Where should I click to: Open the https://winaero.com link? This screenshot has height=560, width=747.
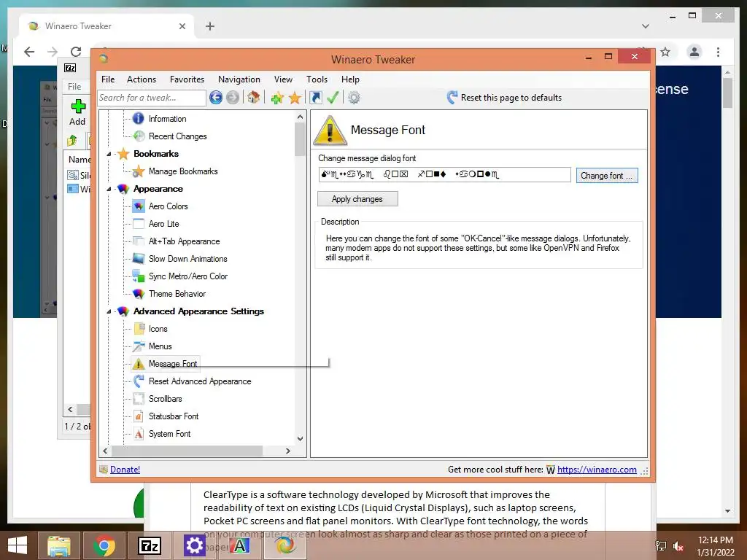[x=597, y=470]
